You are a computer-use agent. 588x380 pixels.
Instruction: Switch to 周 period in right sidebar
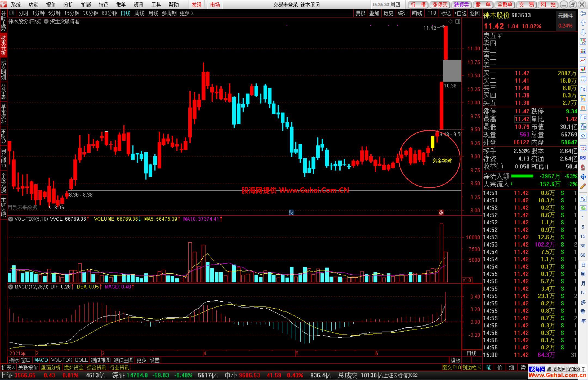coord(583,274)
